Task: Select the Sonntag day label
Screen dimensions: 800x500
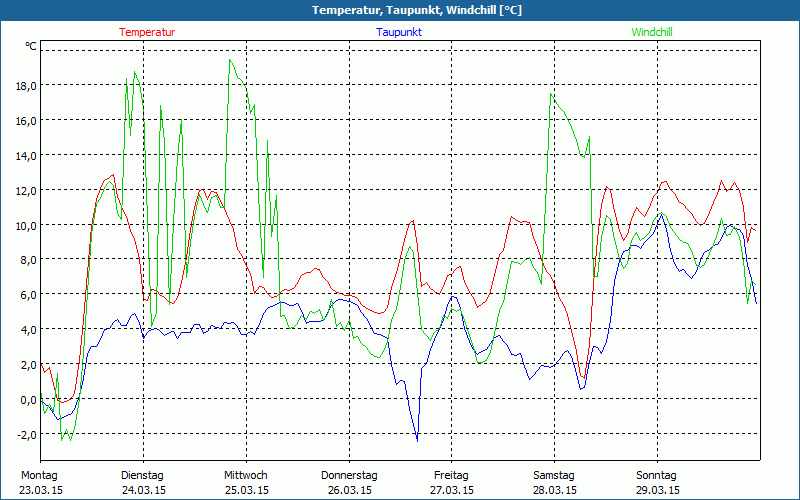Action: coord(657,475)
